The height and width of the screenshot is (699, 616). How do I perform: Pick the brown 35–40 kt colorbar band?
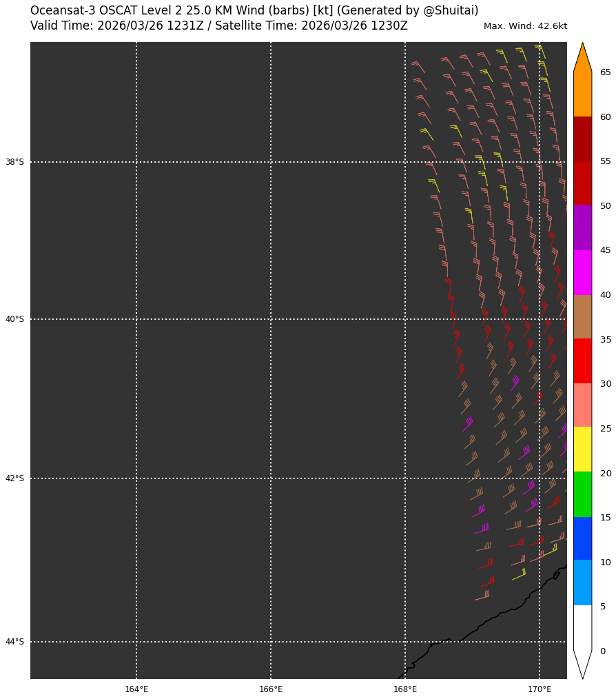pyautogui.click(x=582, y=316)
